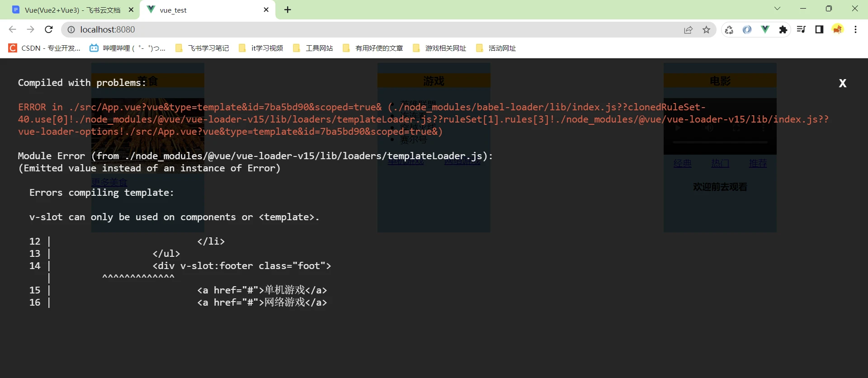Viewport: 868px width, 378px height.
Task: Open the 工具网站 bookmarks folder
Action: tap(313, 48)
